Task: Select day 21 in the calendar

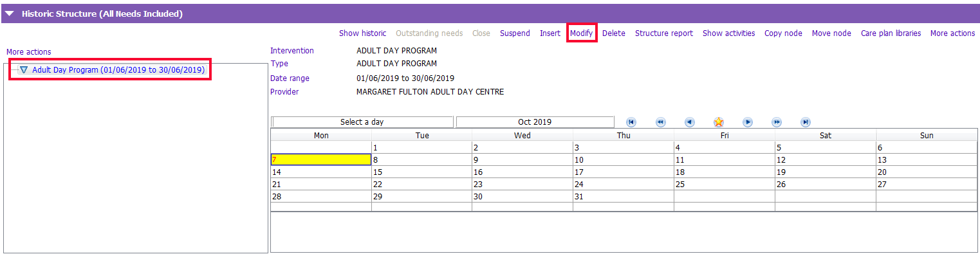Action: 320,185
